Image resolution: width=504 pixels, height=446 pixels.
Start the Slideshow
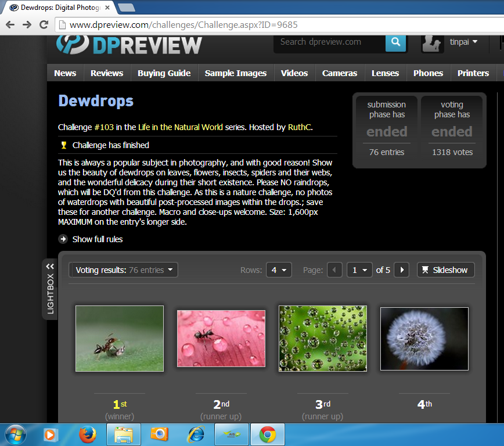[445, 270]
